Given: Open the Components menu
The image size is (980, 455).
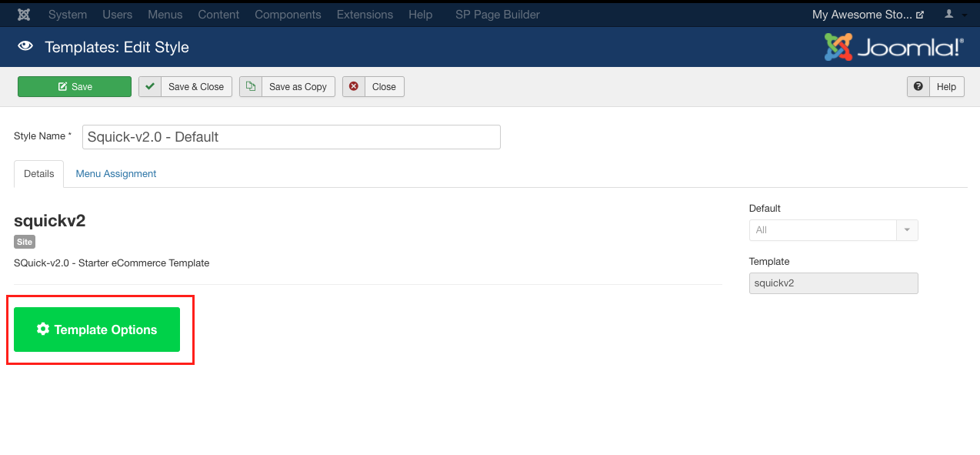Looking at the screenshot, I should coord(288,15).
